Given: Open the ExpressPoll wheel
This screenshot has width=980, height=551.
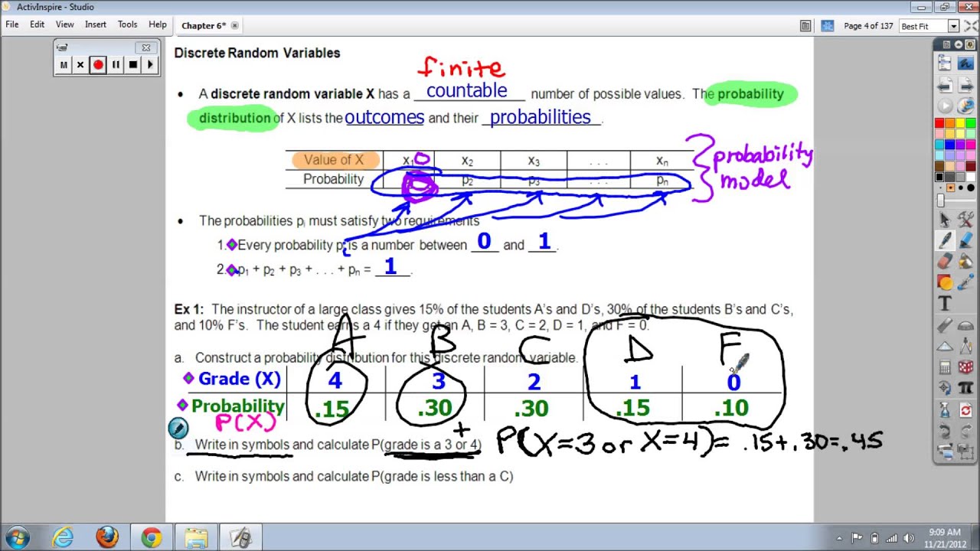Looking at the screenshot, I should tap(966, 106).
